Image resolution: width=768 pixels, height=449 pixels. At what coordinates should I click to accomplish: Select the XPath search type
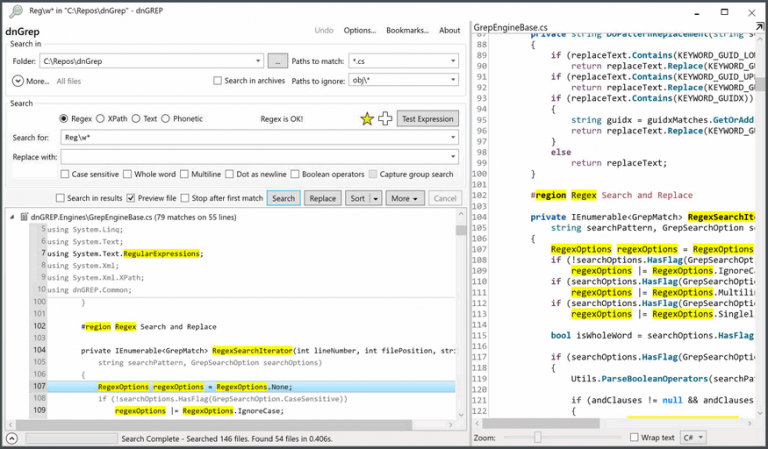[x=100, y=118]
